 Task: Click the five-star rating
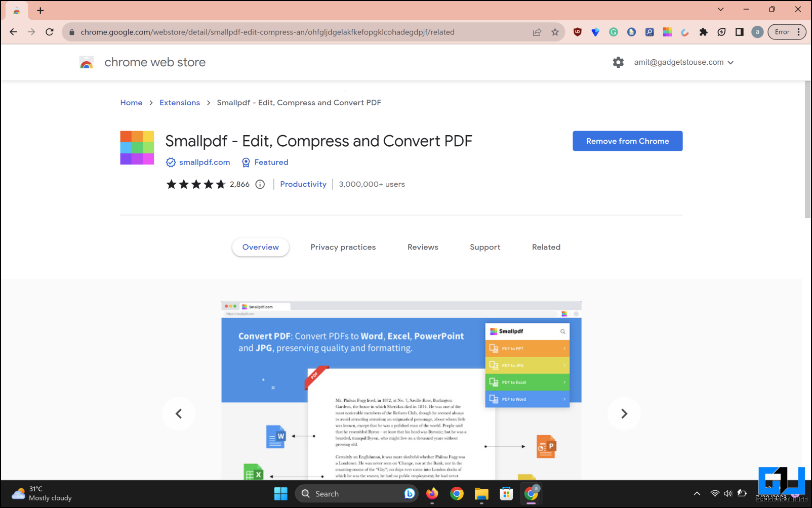pyautogui.click(x=196, y=184)
